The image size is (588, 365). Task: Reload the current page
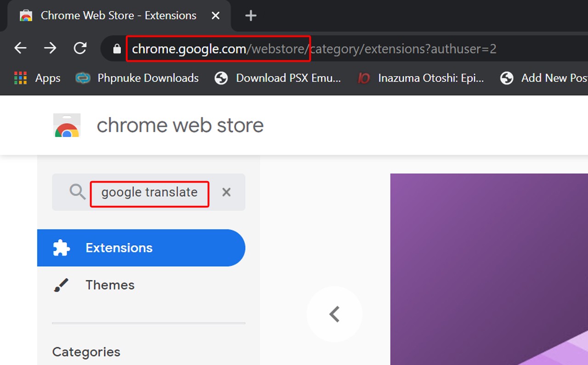coord(79,47)
